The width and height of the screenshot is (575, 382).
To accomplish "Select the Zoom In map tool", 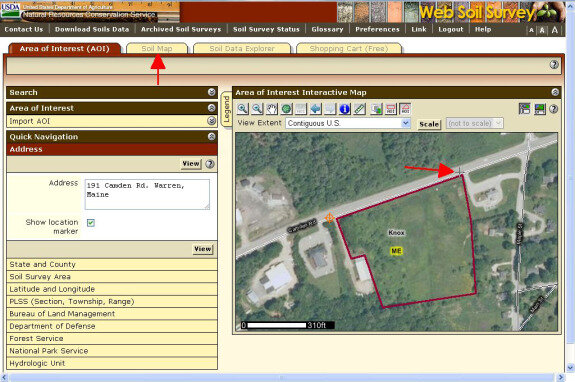I will [x=243, y=109].
